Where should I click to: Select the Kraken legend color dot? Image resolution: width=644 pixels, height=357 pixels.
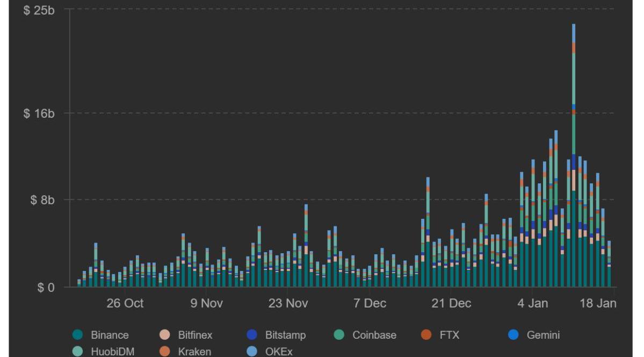(165, 352)
